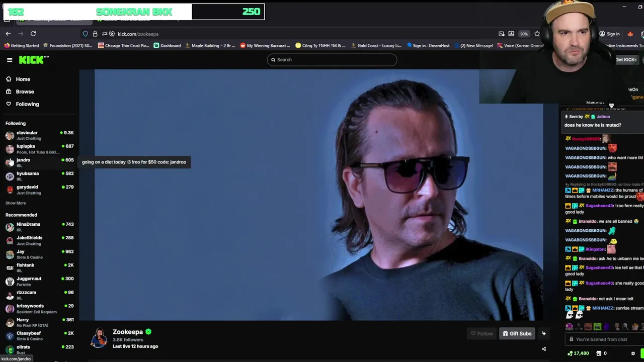Open the Kick hamburger sidebar menu
The width and height of the screenshot is (644, 362).
pyautogui.click(x=10, y=60)
